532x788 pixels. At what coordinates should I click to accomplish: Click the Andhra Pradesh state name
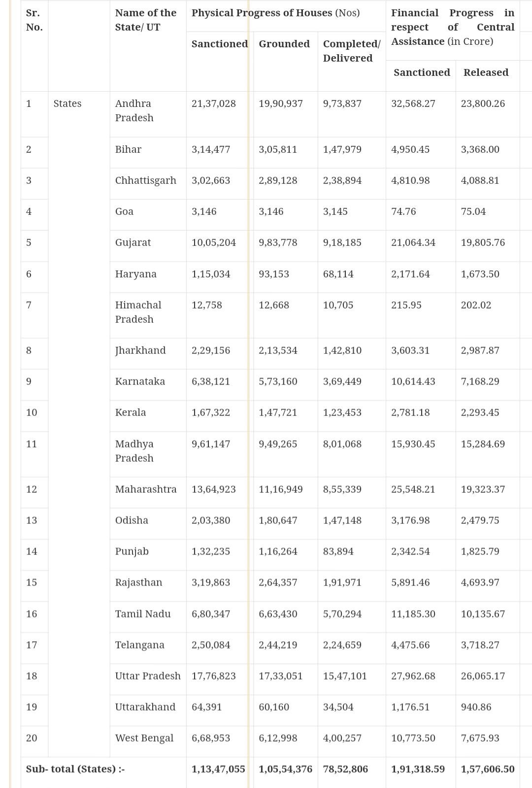(133, 110)
